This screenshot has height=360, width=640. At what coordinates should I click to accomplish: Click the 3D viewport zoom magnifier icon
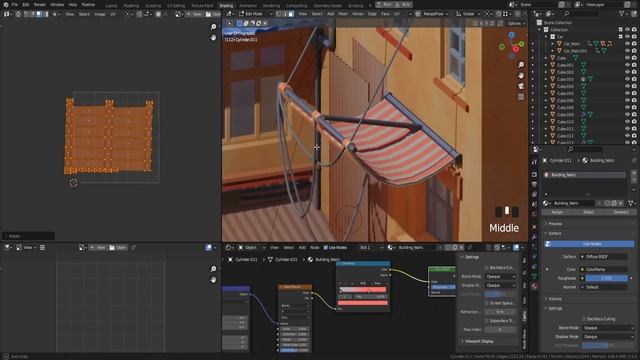pyautogui.click(x=521, y=65)
